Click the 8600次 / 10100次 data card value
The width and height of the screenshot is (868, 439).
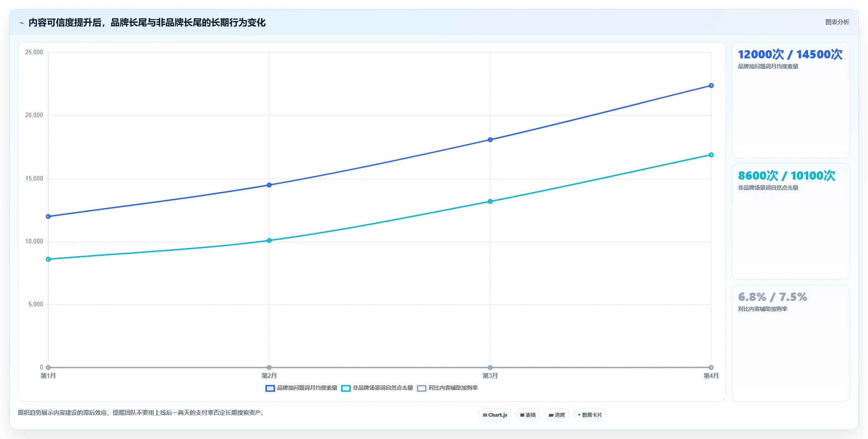pyautogui.click(x=786, y=176)
